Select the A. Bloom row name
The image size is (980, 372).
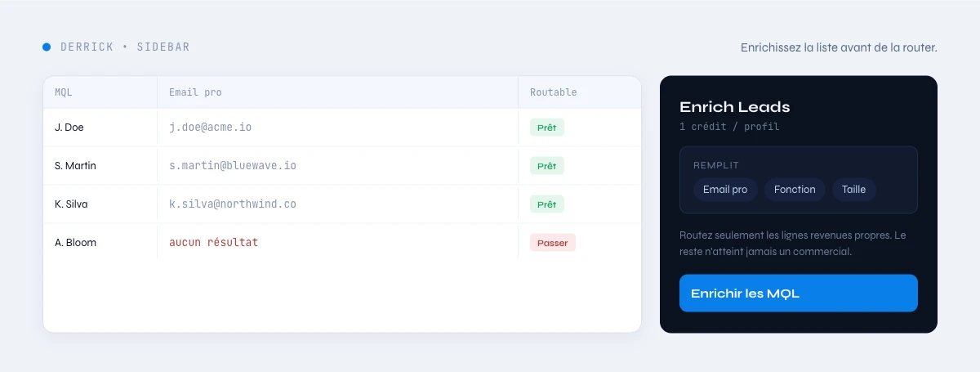click(75, 243)
